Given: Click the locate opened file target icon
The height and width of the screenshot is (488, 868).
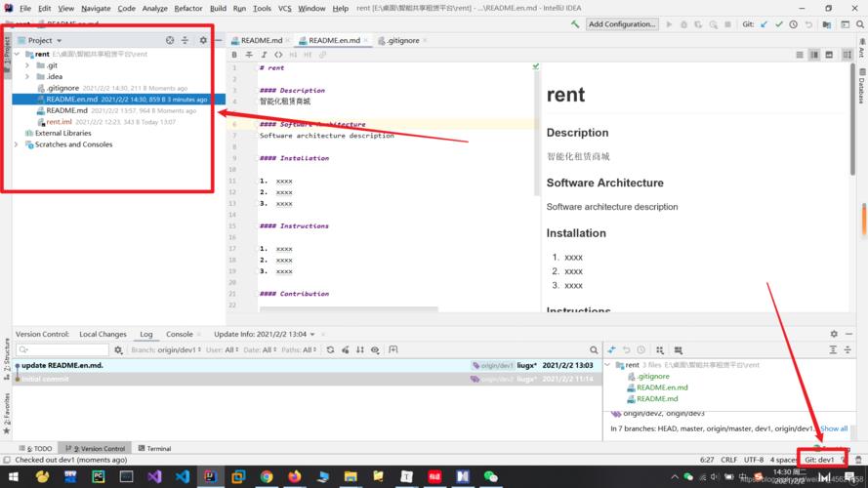Looking at the screenshot, I should tap(170, 40).
